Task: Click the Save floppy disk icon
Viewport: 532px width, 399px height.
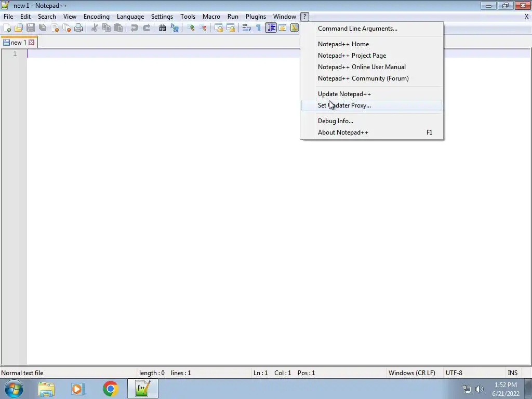Action: pyautogui.click(x=31, y=28)
